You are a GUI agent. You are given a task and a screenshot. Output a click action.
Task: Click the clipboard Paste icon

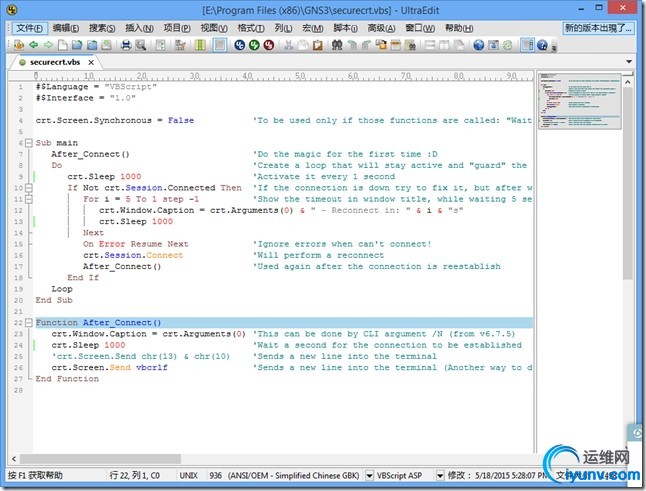(317, 44)
